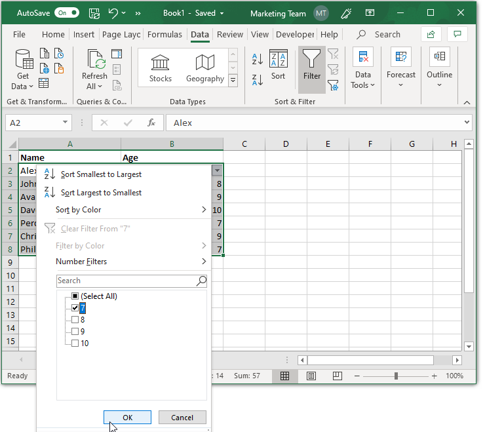Click the OK button
This screenshot has height=432, width=504.
point(127,418)
